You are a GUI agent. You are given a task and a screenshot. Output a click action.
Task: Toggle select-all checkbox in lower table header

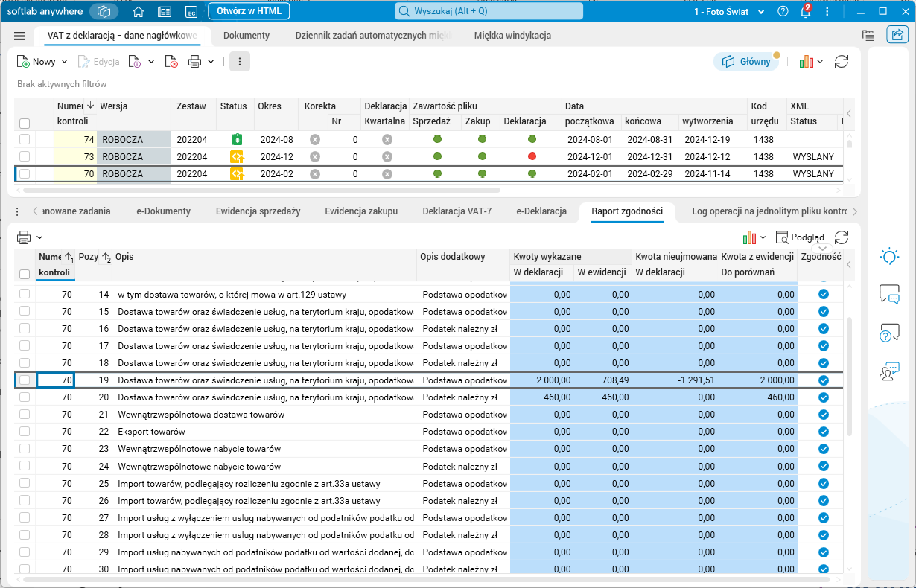pos(25,273)
